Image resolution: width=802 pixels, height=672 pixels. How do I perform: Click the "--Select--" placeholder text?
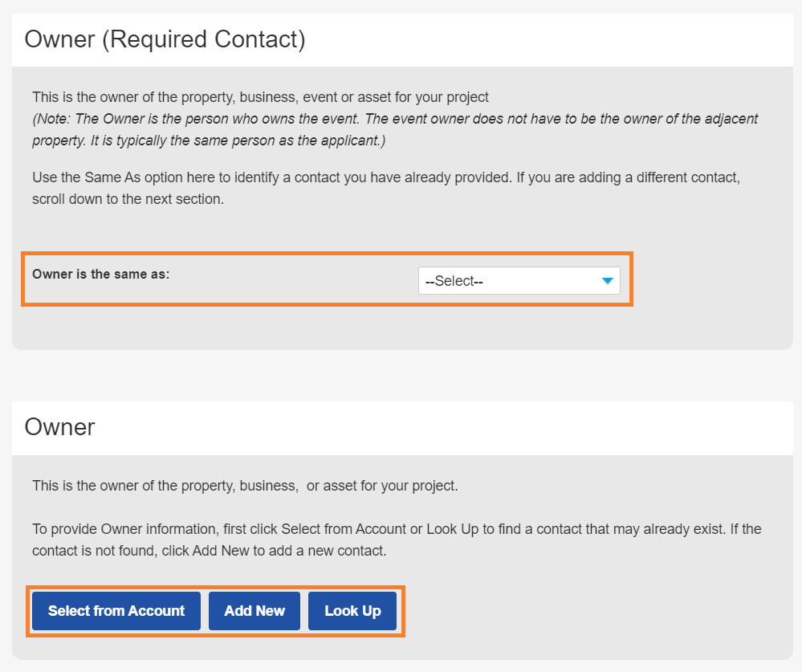tap(454, 281)
